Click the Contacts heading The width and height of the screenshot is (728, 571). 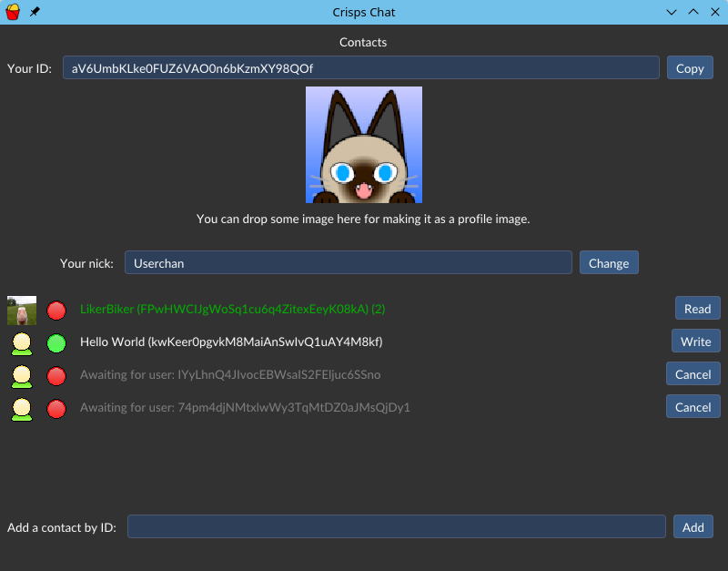(363, 42)
